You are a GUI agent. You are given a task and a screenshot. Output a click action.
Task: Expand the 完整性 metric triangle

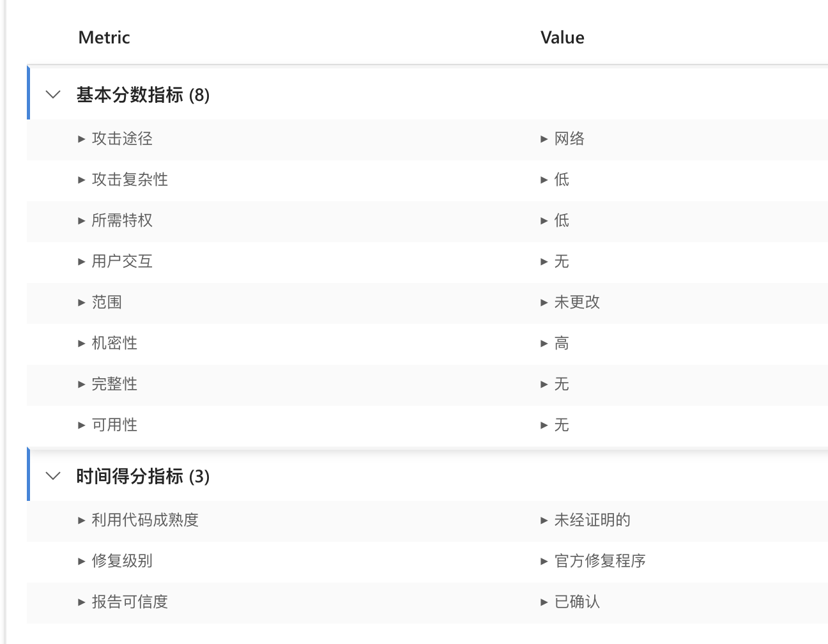(81, 384)
